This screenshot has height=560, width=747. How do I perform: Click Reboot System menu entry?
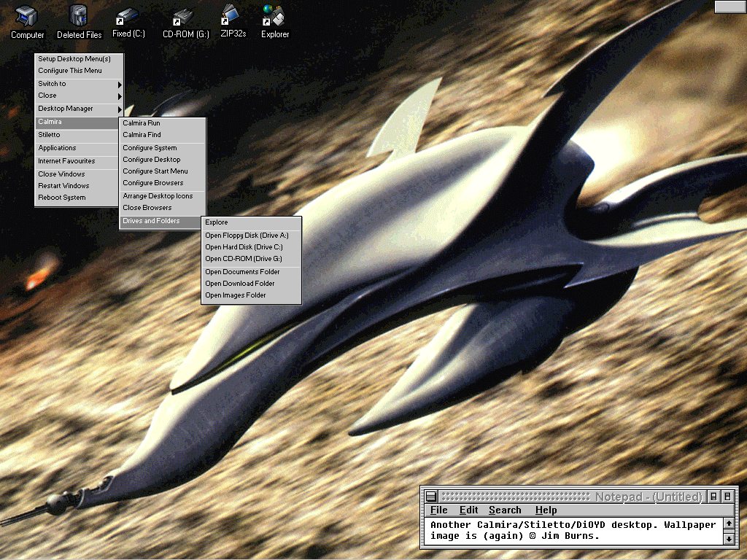click(x=62, y=198)
